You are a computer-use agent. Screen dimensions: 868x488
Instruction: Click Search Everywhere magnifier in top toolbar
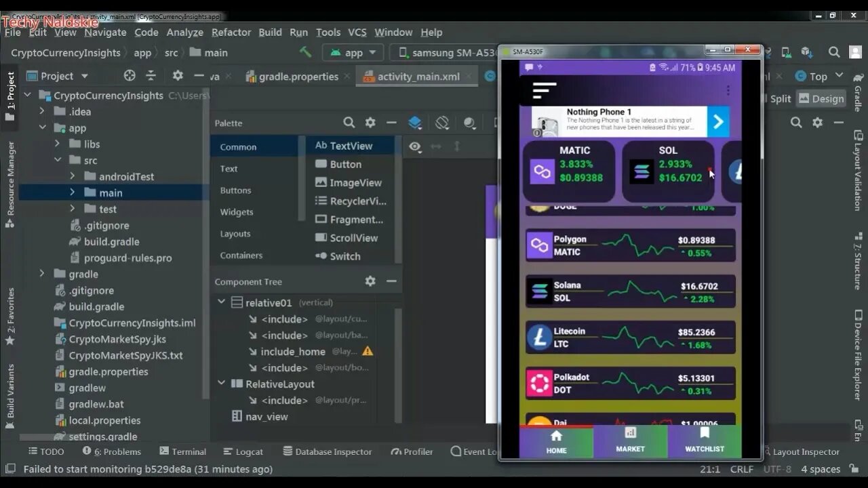[834, 52]
